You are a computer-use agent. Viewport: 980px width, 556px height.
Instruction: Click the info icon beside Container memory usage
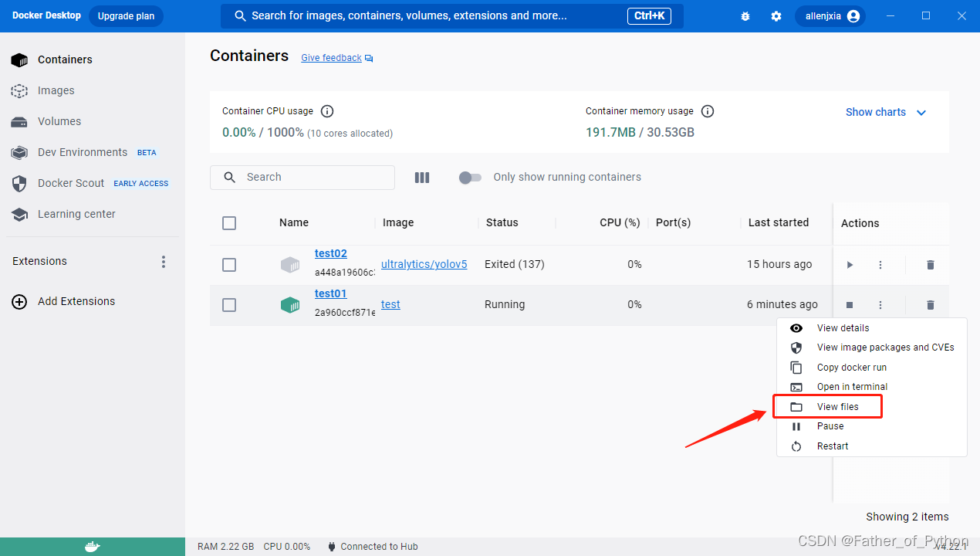click(708, 111)
